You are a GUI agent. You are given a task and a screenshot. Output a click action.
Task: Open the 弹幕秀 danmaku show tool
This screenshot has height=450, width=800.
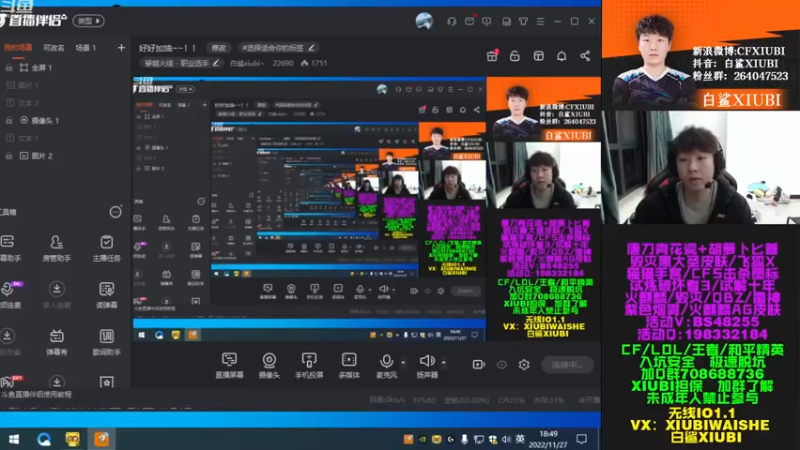pos(56,341)
